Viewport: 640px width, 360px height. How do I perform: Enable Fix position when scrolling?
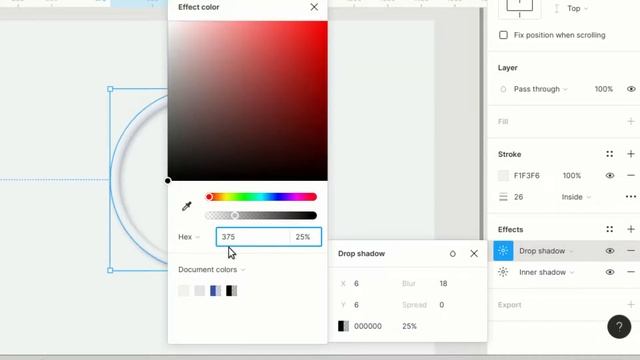(503, 35)
